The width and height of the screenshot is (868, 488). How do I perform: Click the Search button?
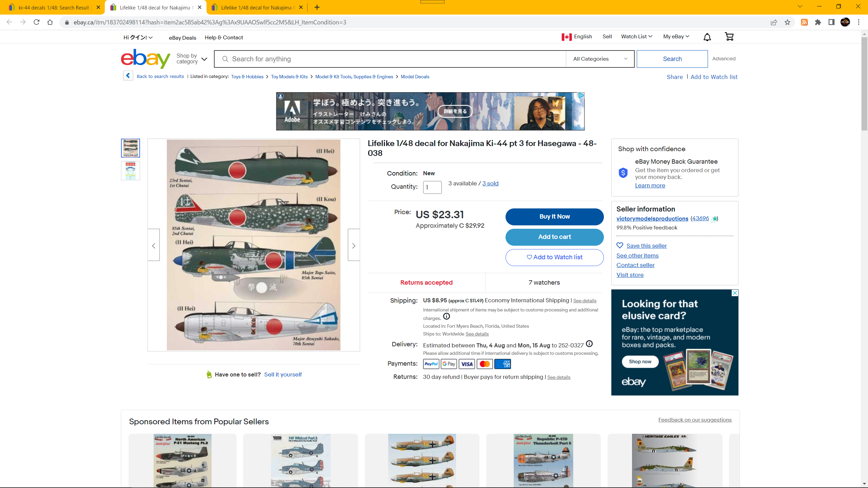[x=672, y=59]
